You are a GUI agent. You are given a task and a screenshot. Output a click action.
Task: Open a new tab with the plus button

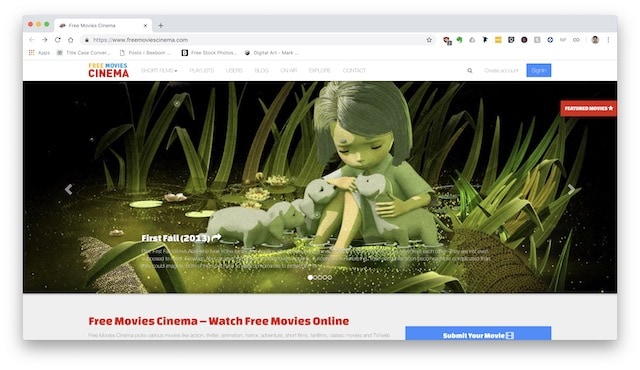pos(161,25)
